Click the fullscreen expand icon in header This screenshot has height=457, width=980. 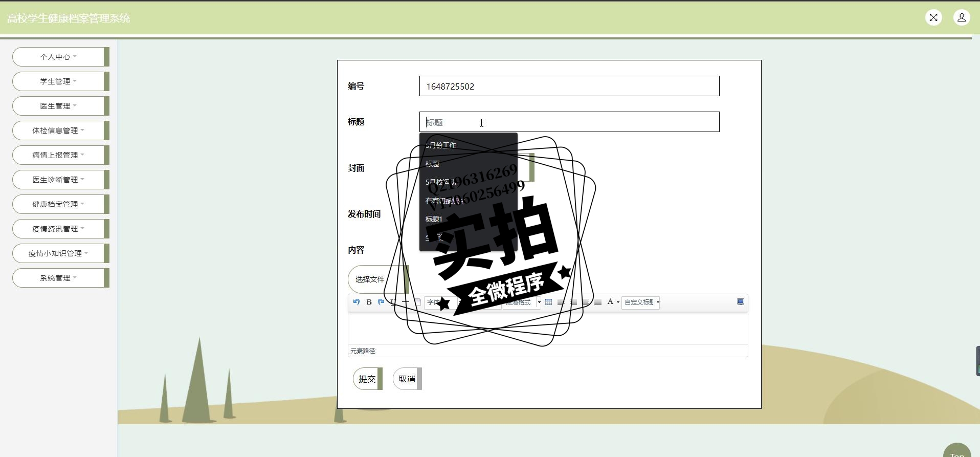(933, 17)
